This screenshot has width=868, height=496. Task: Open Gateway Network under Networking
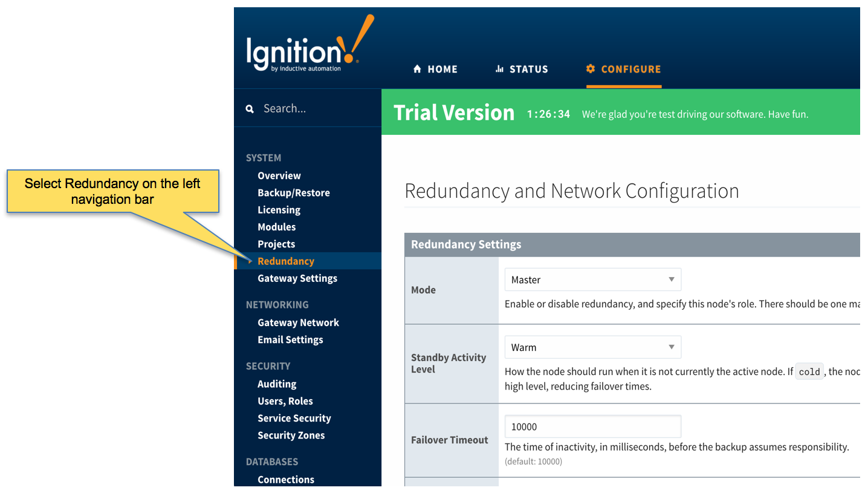pyautogui.click(x=298, y=322)
